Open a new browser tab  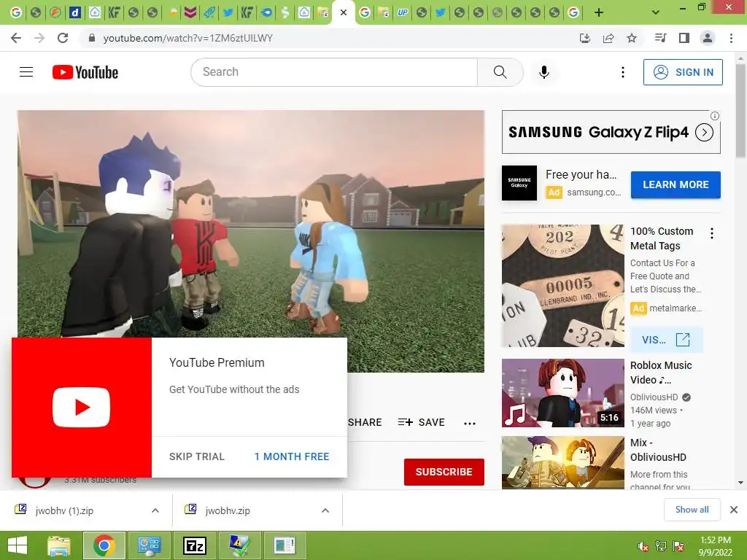[599, 12]
